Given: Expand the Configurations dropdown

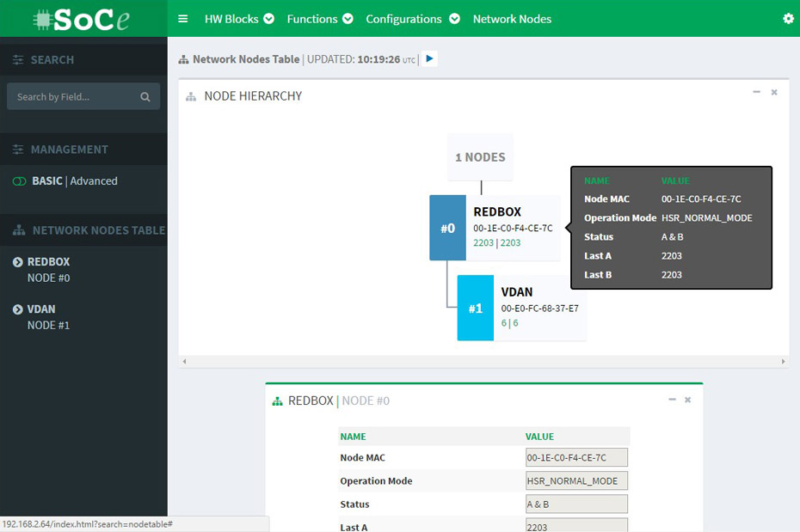Looking at the screenshot, I should pos(412,19).
